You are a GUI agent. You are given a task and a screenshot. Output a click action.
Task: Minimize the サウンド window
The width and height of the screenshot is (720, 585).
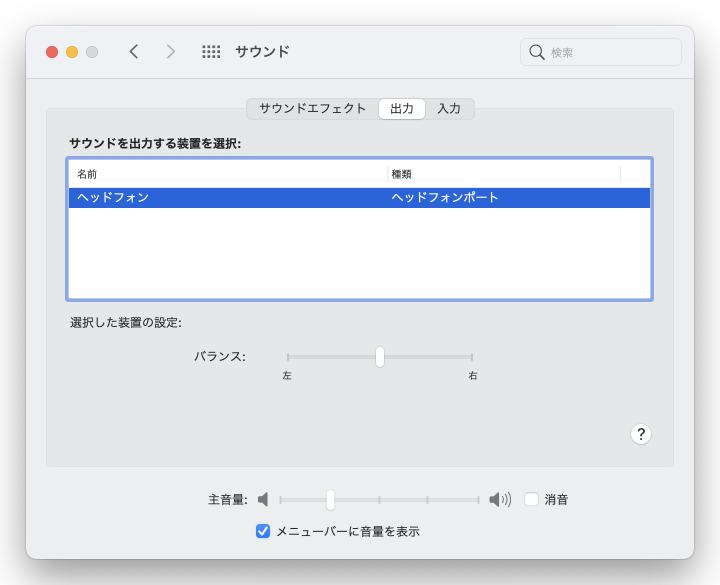pos(72,52)
